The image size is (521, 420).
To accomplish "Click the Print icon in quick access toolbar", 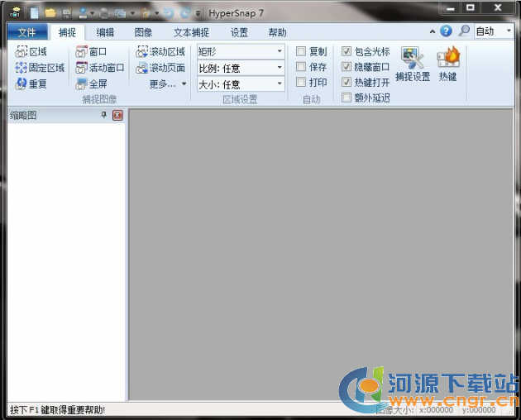I will coord(104,13).
